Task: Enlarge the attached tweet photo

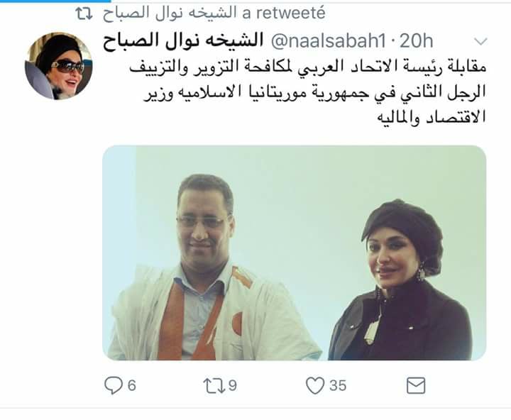Action: pos(295,253)
